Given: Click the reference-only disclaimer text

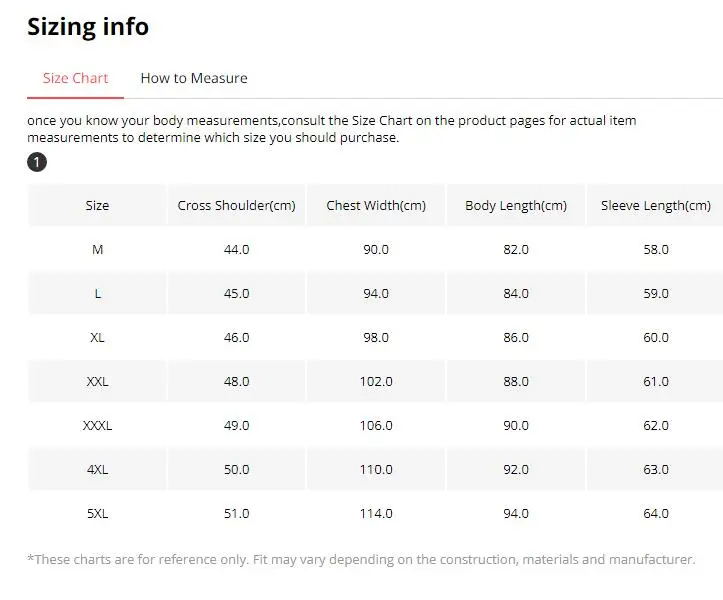Looking at the screenshot, I should click(x=361, y=559).
